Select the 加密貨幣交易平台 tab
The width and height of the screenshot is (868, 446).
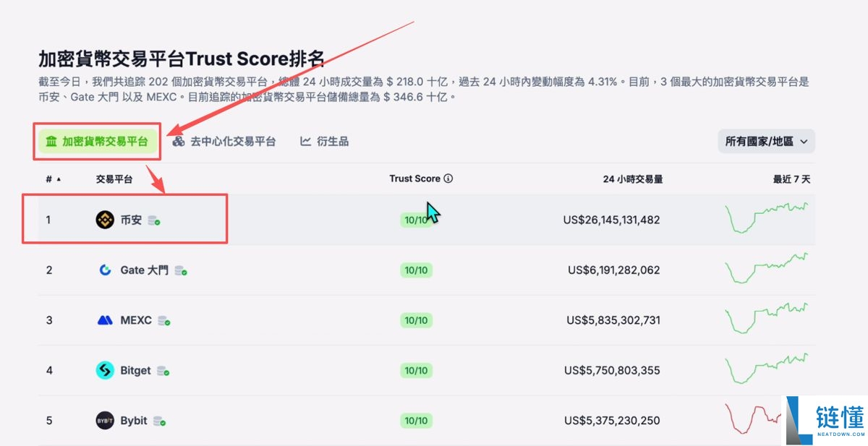(97, 142)
